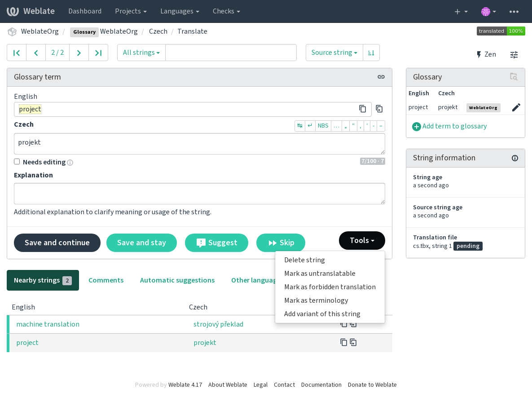Insert en dash special character
Screen dimensions: 532x402
(x=381, y=126)
